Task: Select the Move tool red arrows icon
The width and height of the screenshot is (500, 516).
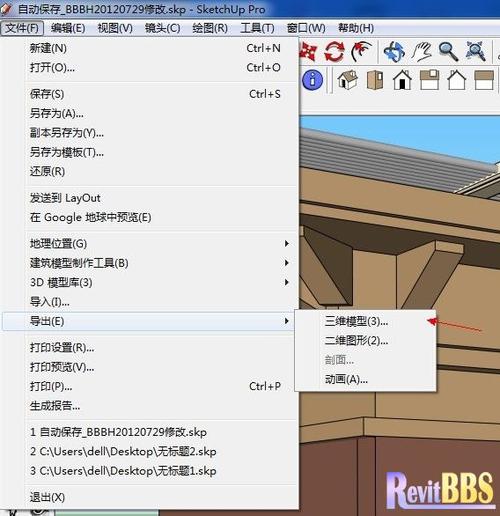Action: tap(307, 51)
